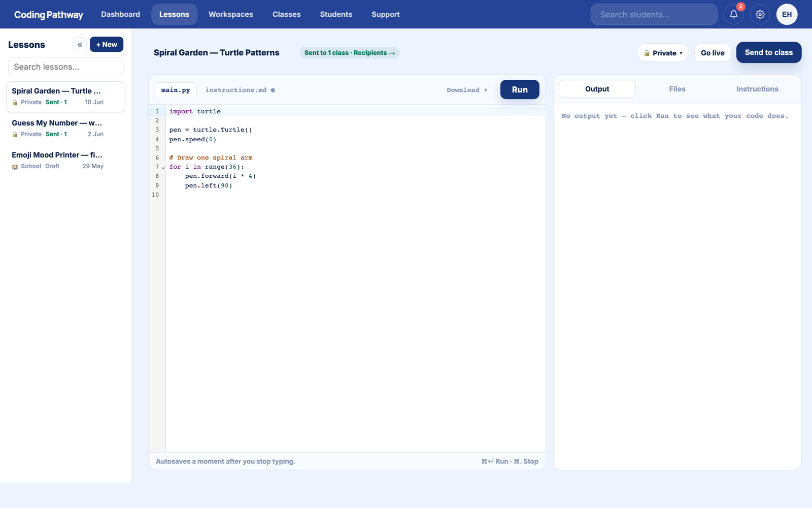
Task: Open the EH profile avatar menu
Action: (787, 14)
